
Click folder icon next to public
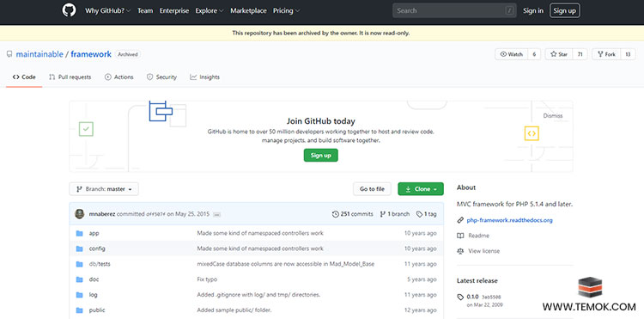tap(79, 310)
